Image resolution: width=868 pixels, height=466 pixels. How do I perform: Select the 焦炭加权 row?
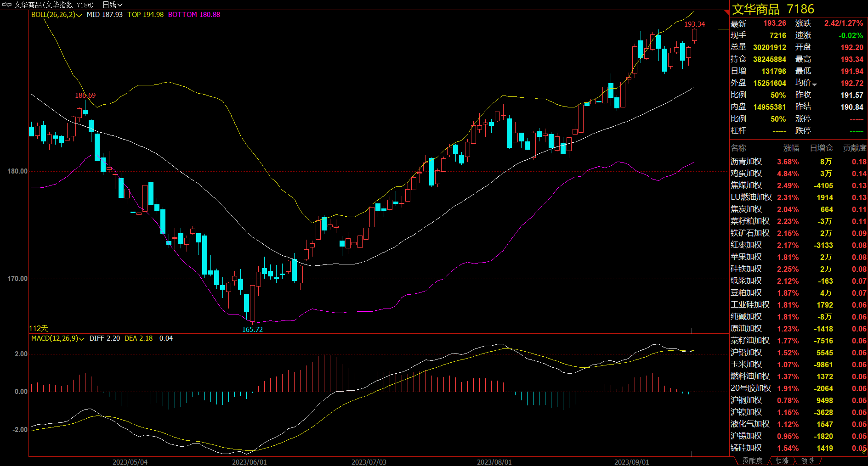click(799, 209)
